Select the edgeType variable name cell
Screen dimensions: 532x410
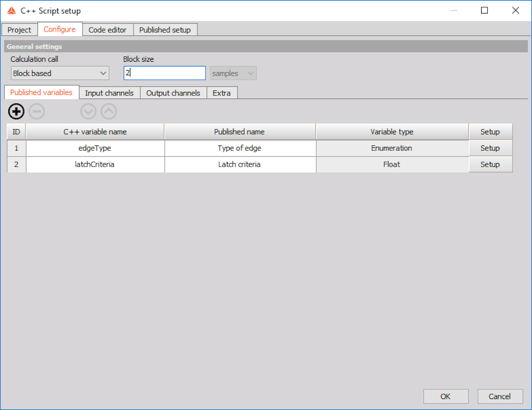(x=95, y=148)
